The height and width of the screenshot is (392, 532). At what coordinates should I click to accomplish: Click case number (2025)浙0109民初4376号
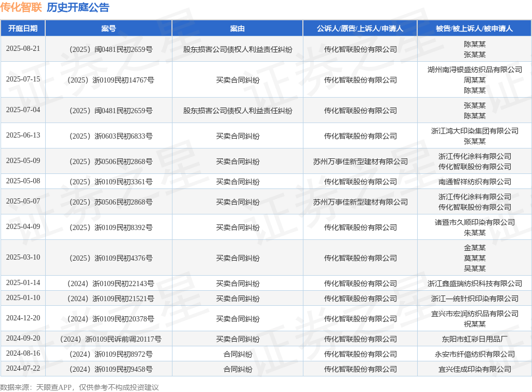click(111, 259)
